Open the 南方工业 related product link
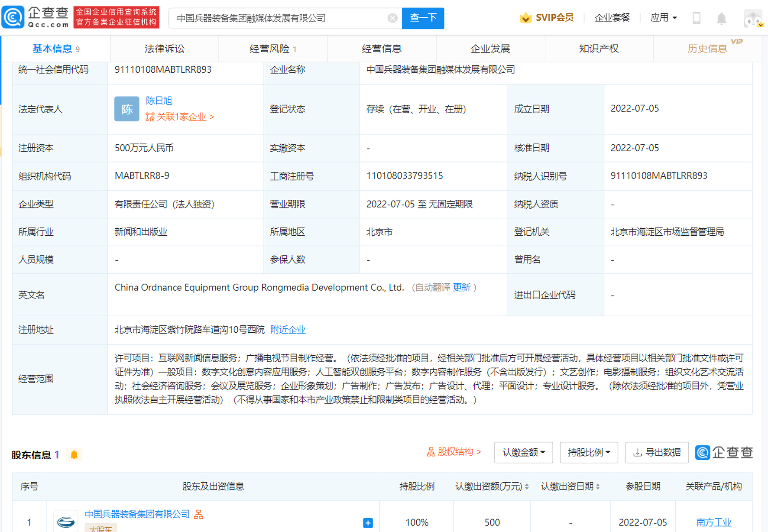This screenshot has height=532, width=768. click(x=714, y=522)
